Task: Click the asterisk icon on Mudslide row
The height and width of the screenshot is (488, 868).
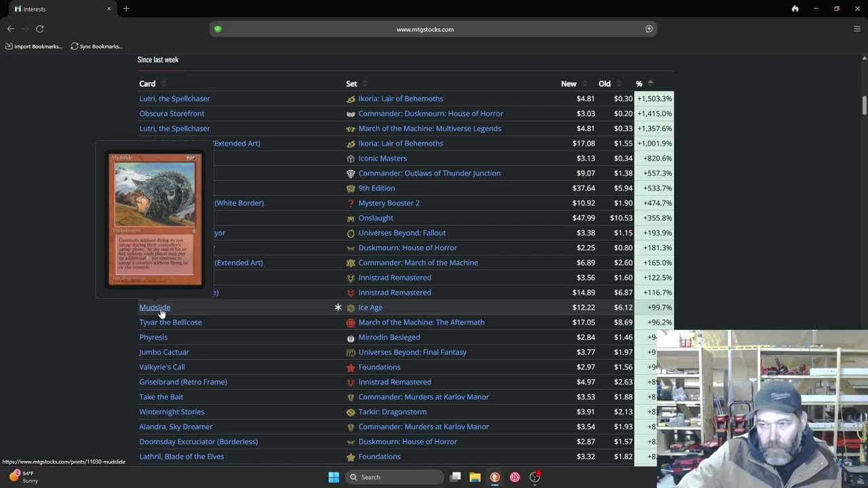Action: pos(338,307)
